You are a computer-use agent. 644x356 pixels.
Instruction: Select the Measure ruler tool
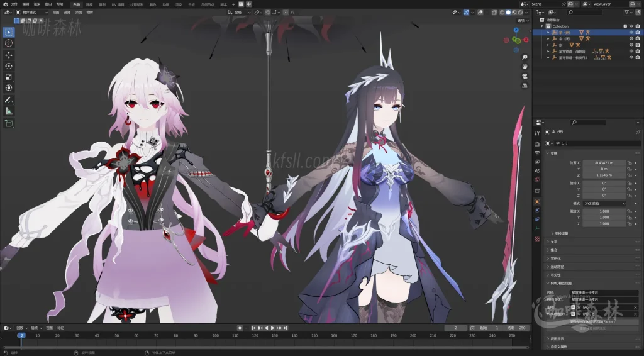pyautogui.click(x=9, y=111)
